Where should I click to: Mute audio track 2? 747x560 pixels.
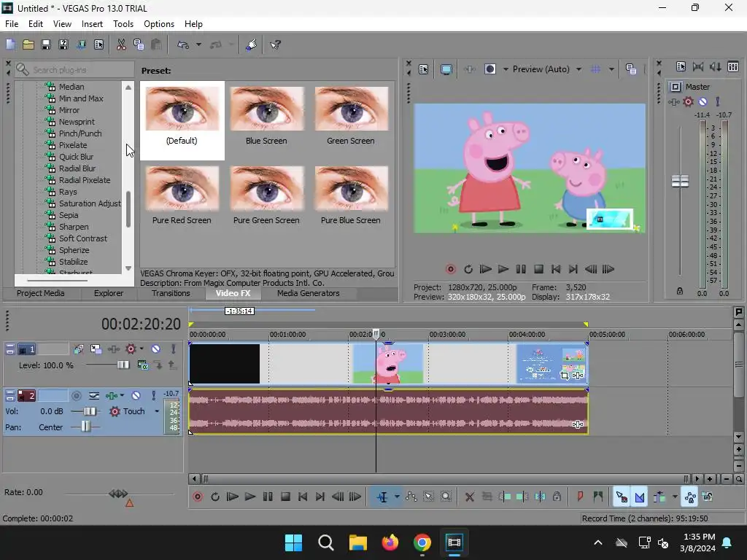[x=136, y=396]
